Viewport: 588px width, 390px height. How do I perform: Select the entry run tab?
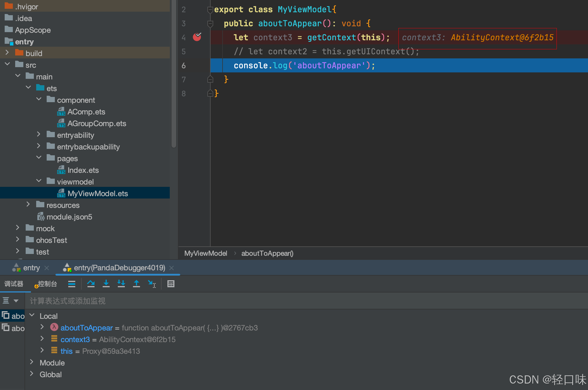tap(31, 268)
